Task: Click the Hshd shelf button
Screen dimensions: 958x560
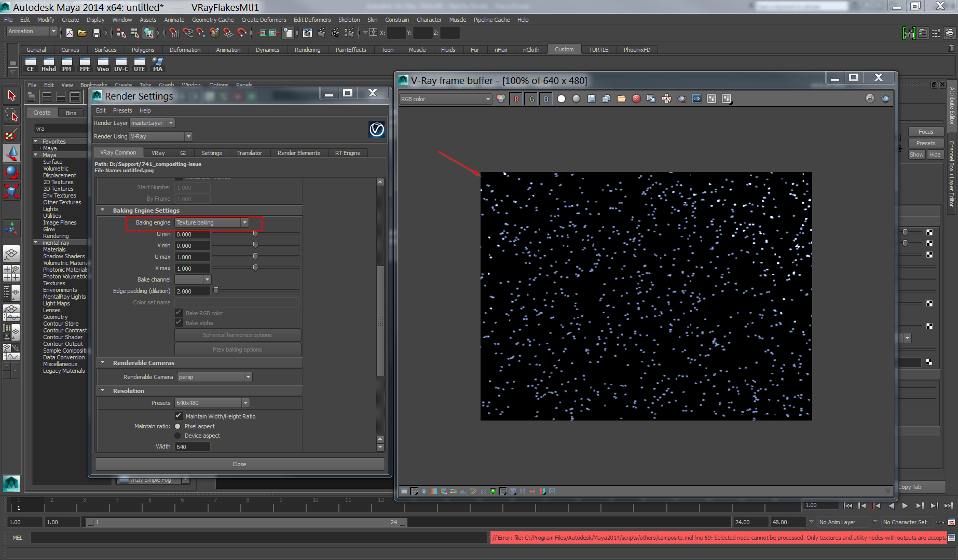Action: tap(49, 65)
